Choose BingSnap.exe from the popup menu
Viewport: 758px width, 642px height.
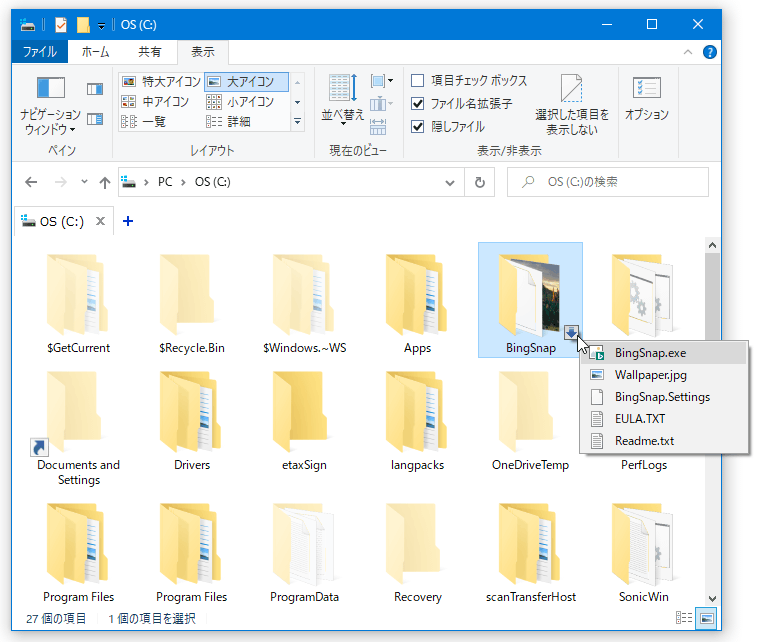(x=664, y=353)
